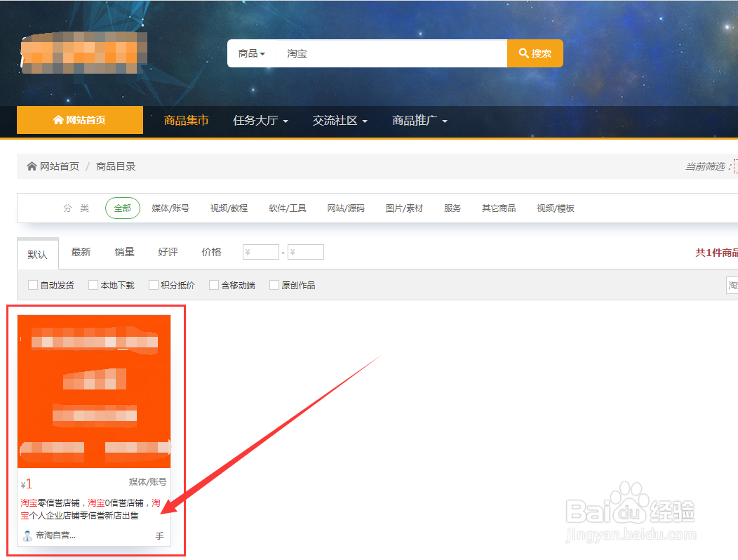
Task: Check the 原创作品 checkbox
Action: (x=274, y=285)
